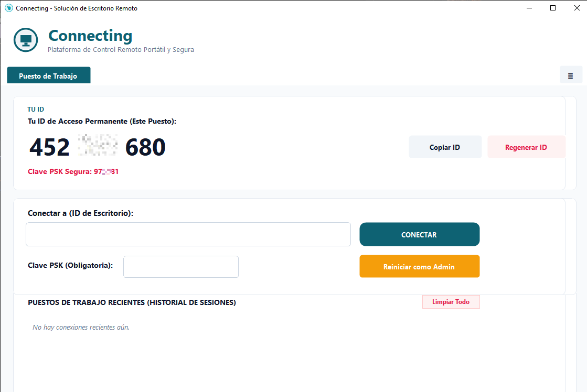Choose Reiniciar como Admin
This screenshot has width=587, height=392.
tap(419, 266)
